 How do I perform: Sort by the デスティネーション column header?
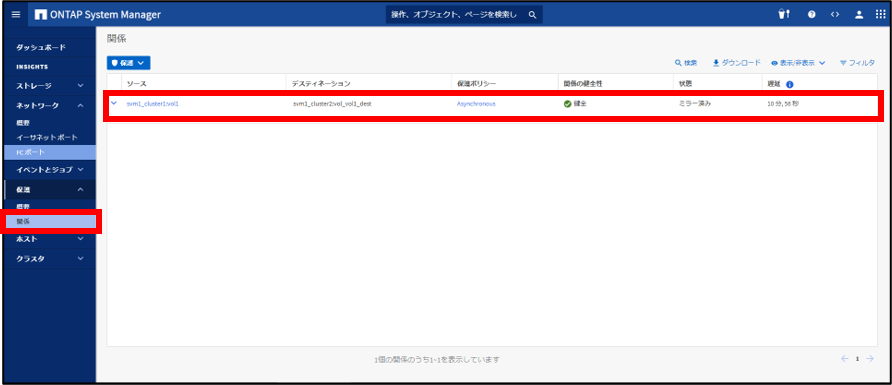tap(321, 84)
